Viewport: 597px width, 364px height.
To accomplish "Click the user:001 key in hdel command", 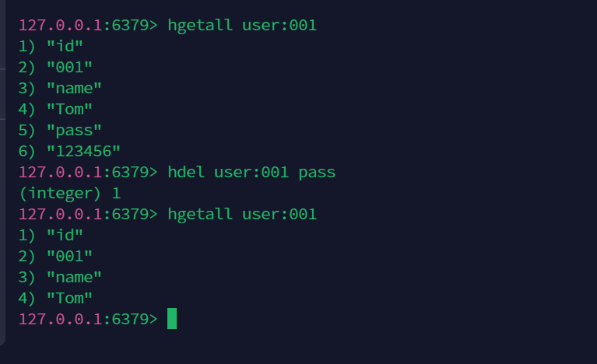I will pyautogui.click(x=251, y=172).
